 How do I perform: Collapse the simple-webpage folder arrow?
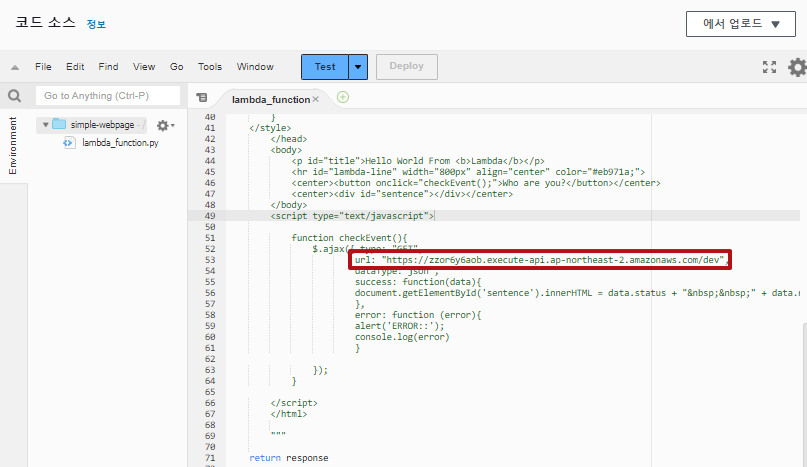point(45,125)
